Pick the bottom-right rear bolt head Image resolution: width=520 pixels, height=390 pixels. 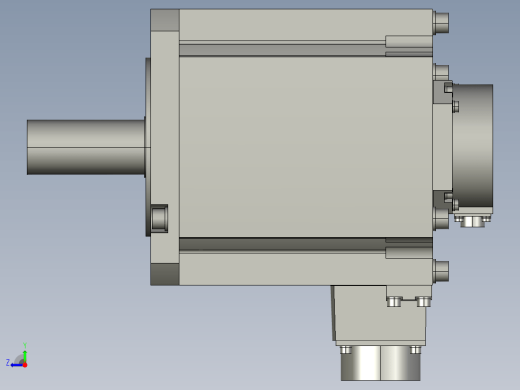[x=441, y=271]
